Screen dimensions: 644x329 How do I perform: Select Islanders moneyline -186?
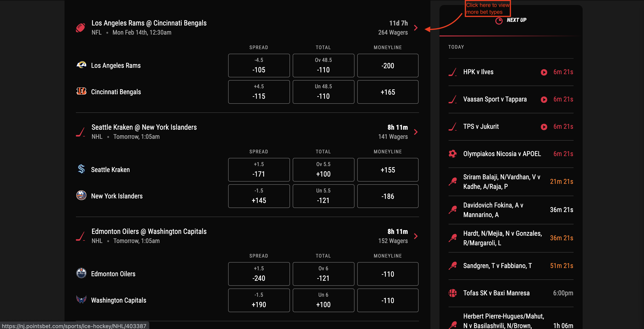[388, 196]
